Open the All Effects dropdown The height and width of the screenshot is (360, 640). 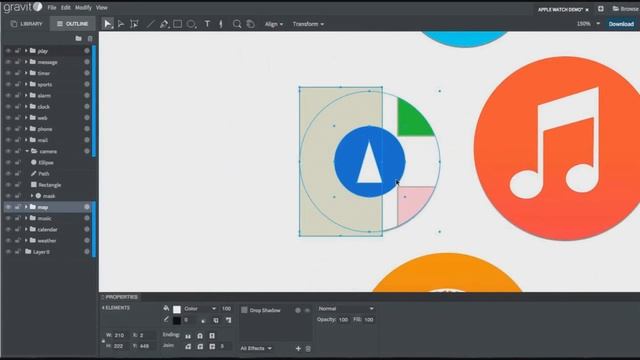[256, 348]
